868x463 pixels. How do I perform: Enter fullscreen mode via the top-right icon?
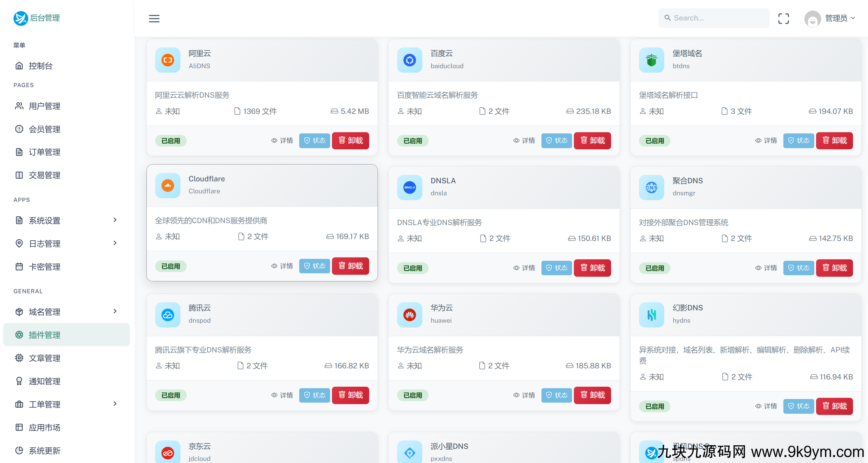tap(783, 19)
